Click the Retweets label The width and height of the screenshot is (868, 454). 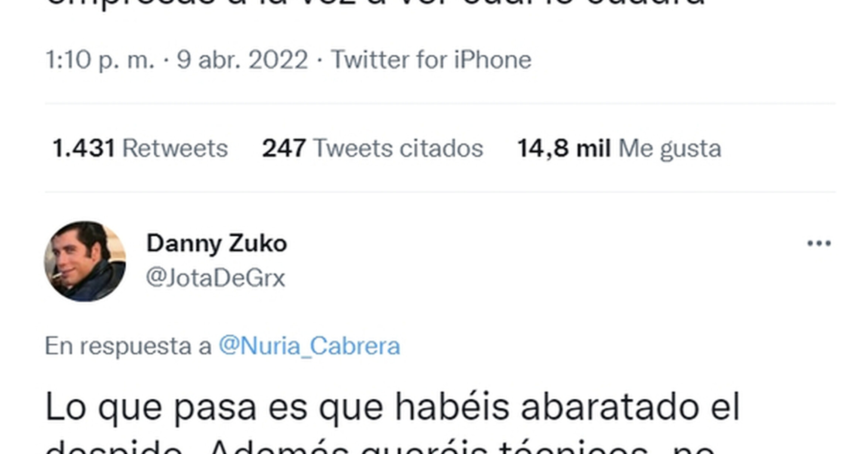[x=175, y=148]
